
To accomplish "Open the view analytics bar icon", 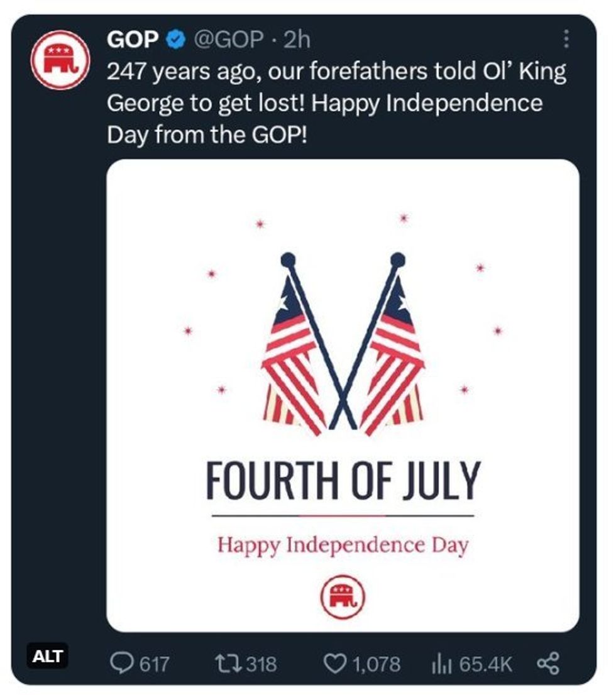I will 441,664.
